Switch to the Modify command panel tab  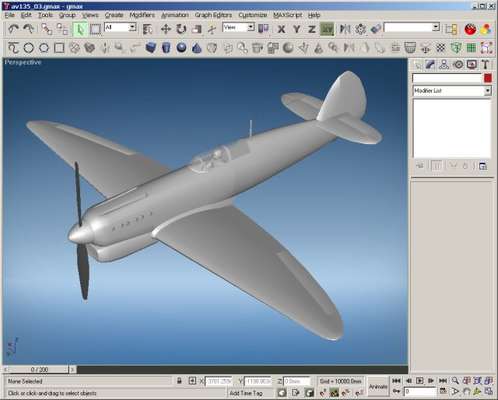[430, 64]
